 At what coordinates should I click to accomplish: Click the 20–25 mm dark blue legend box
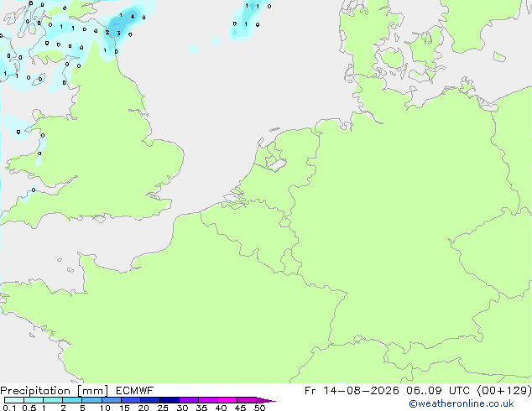149,400
